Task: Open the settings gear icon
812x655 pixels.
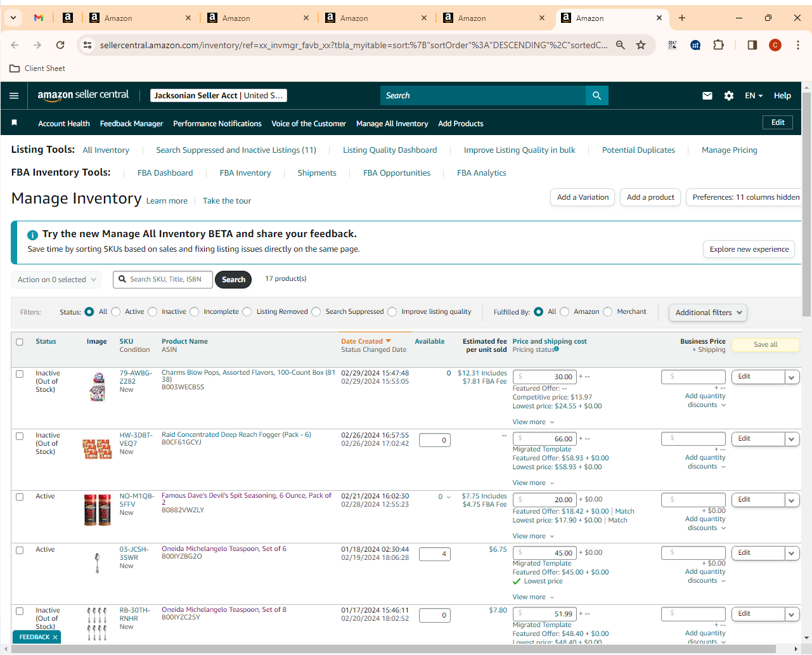Action: click(729, 96)
